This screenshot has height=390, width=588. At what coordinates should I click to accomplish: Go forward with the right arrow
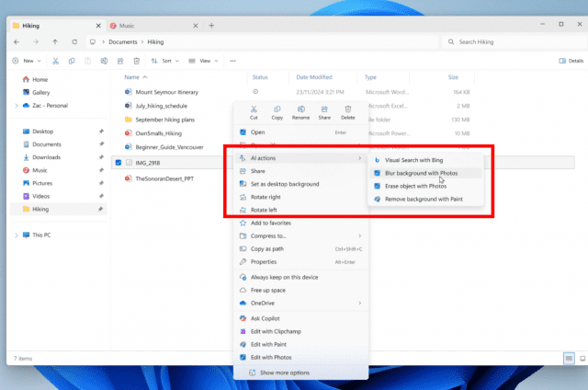[36, 41]
